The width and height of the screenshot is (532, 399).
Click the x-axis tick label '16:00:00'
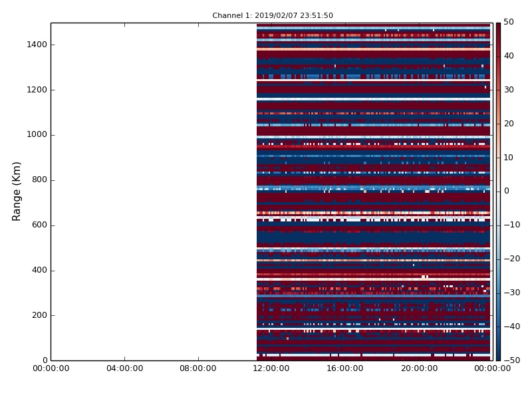[345, 368]
